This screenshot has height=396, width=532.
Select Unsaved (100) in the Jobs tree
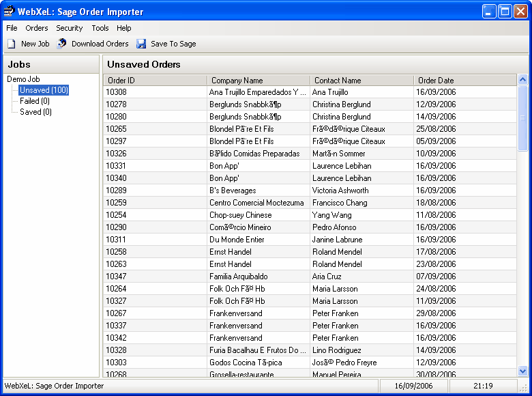pyautogui.click(x=44, y=90)
